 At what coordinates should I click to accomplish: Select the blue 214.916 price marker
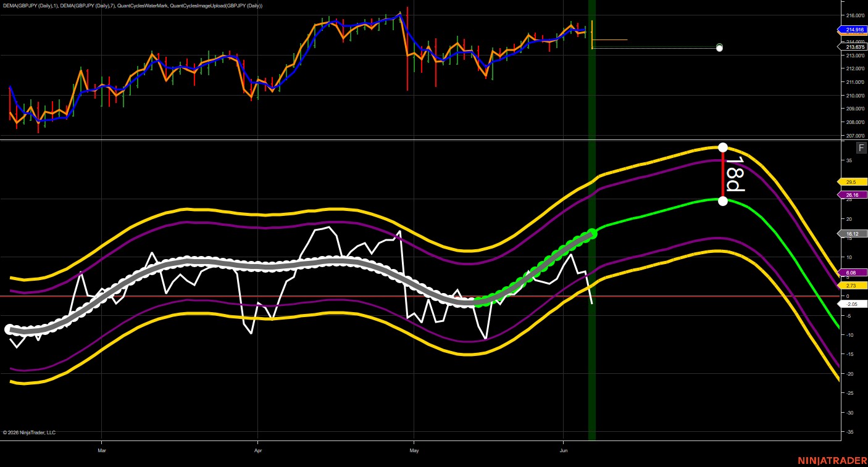853,30
